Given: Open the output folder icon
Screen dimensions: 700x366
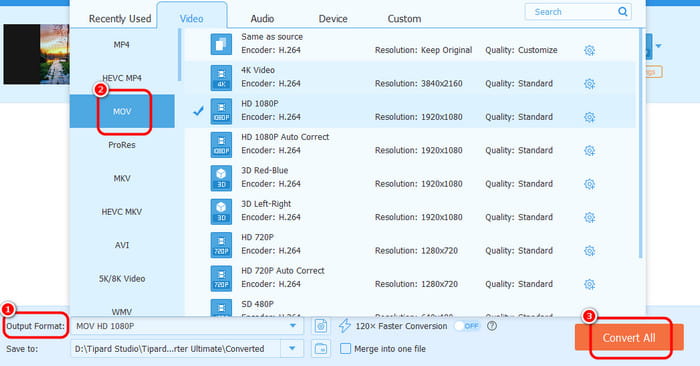Looking at the screenshot, I should pyautogui.click(x=321, y=349).
